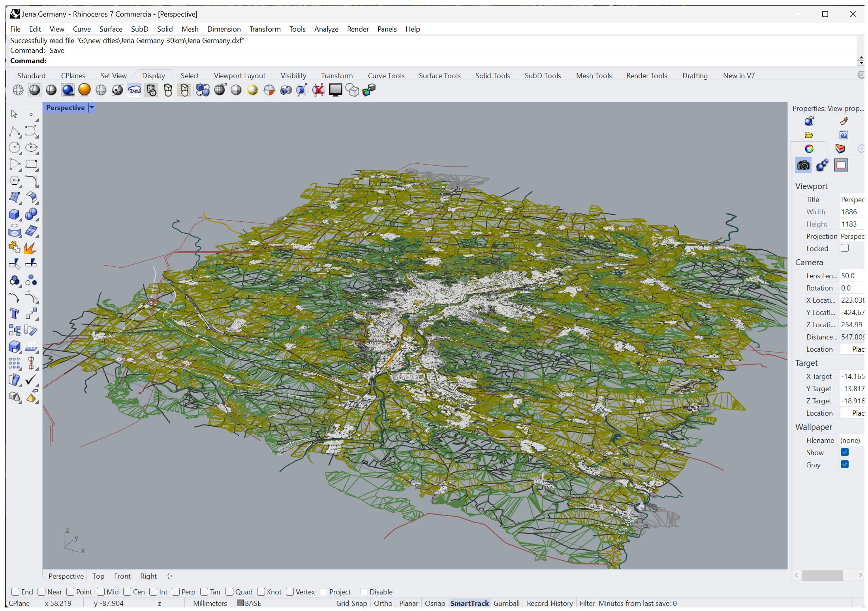Select the Box solid tool

[14, 214]
